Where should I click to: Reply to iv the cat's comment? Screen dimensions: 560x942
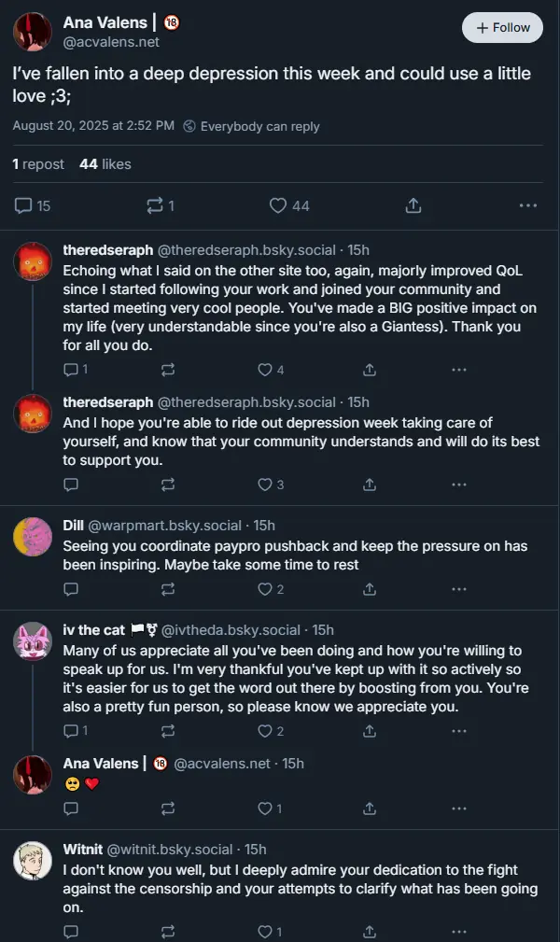(70, 731)
